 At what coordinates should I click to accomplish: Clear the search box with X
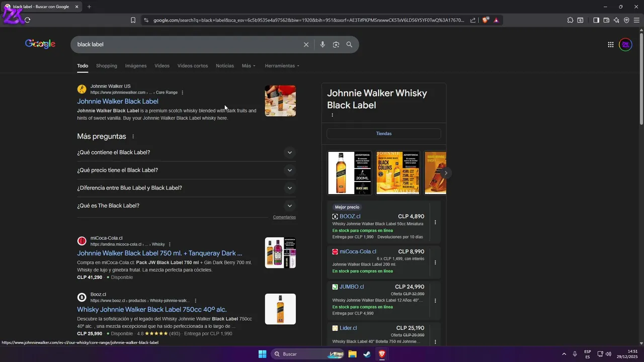click(306, 45)
